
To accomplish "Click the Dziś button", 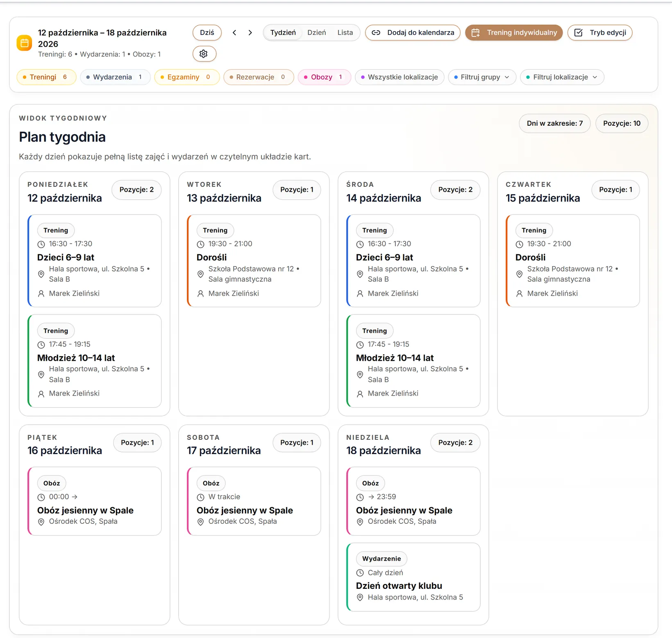I will click(207, 33).
